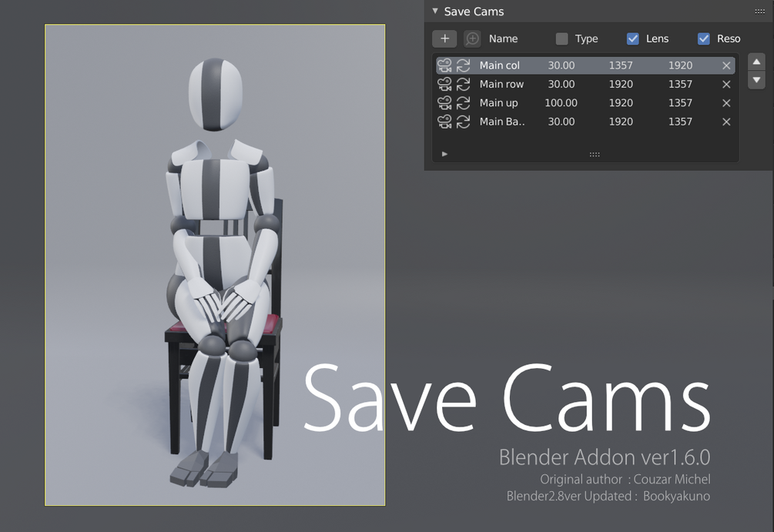Expand the list filter options arrow

click(x=444, y=154)
